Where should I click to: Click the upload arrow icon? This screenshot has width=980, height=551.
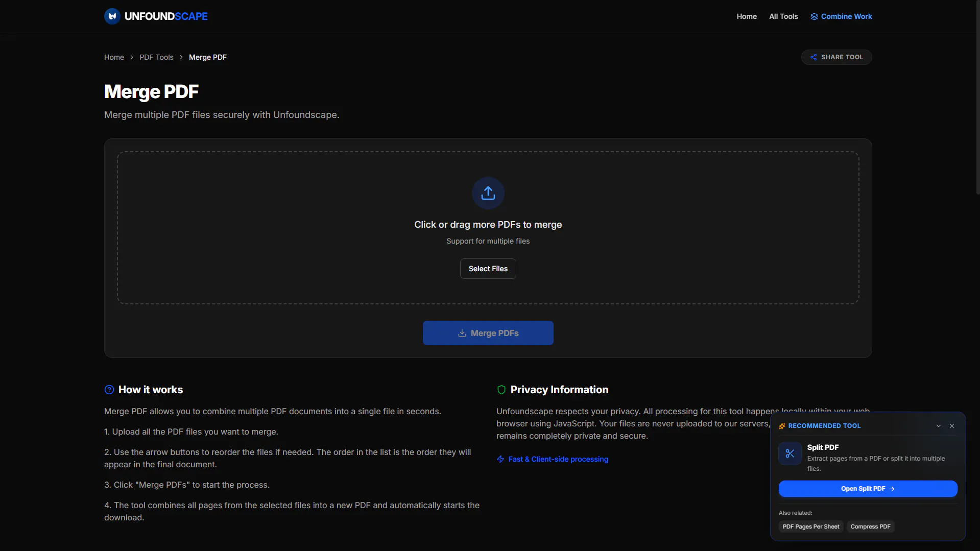pyautogui.click(x=488, y=193)
